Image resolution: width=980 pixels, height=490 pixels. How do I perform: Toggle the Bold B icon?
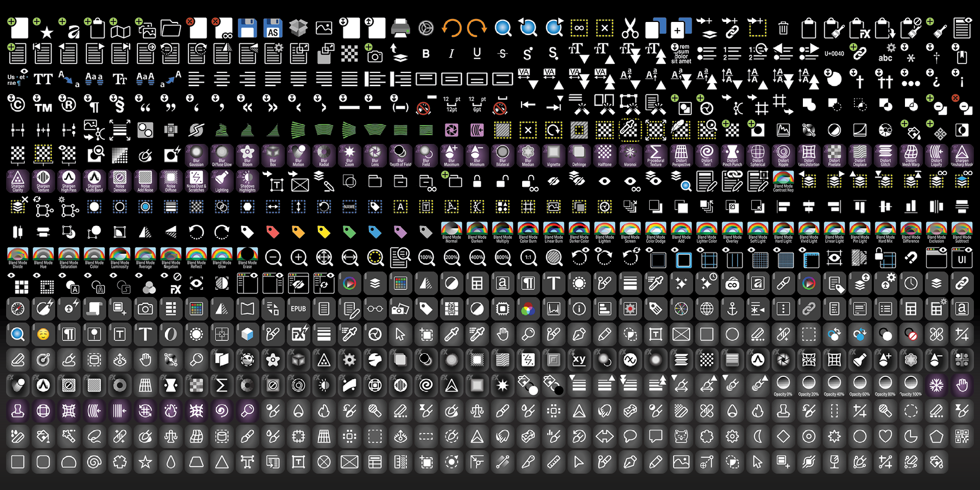tap(426, 54)
